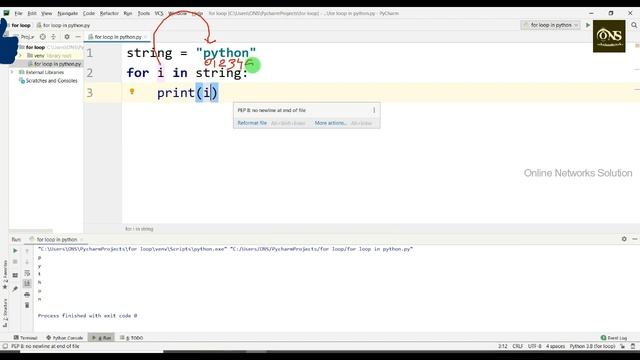
Task: Click the read-only lock status icon
Action: point(623,346)
